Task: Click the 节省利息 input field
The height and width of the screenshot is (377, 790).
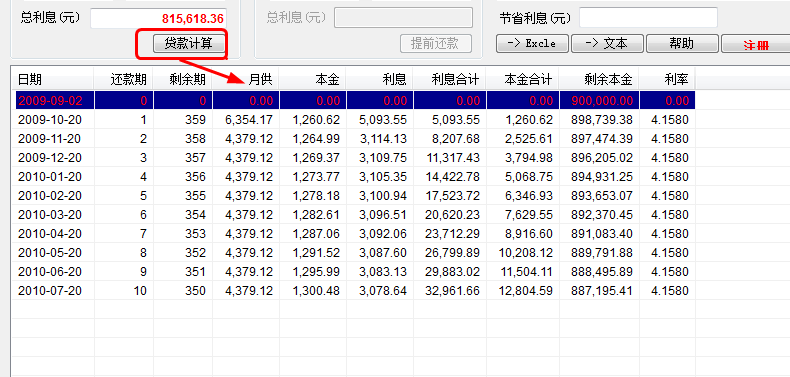Action: coord(648,18)
